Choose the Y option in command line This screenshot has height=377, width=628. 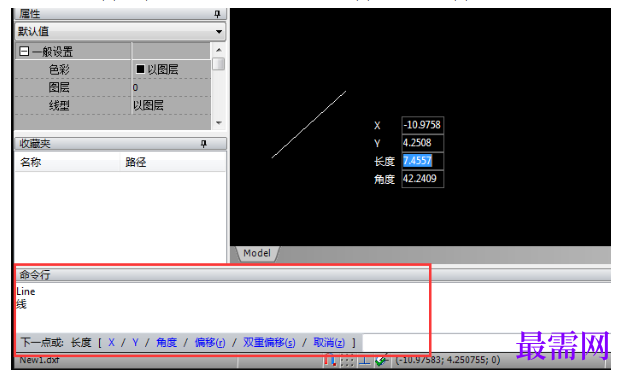pyautogui.click(x=135, y=343)
